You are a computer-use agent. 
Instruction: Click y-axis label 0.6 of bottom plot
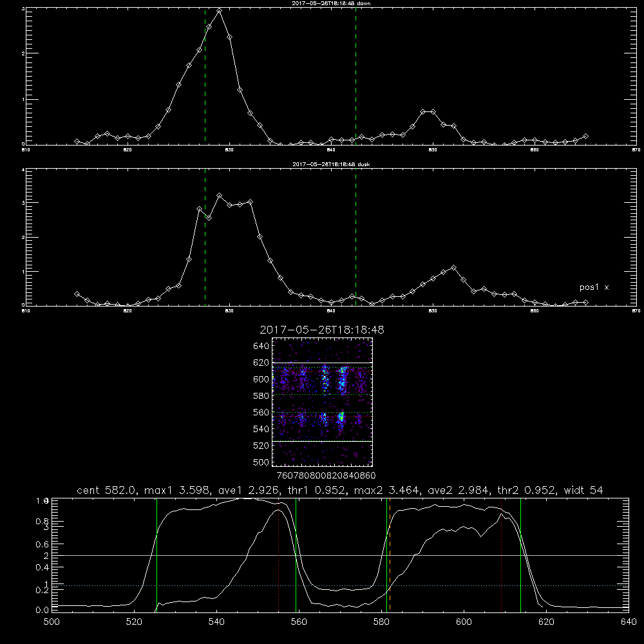click(43, 544)
